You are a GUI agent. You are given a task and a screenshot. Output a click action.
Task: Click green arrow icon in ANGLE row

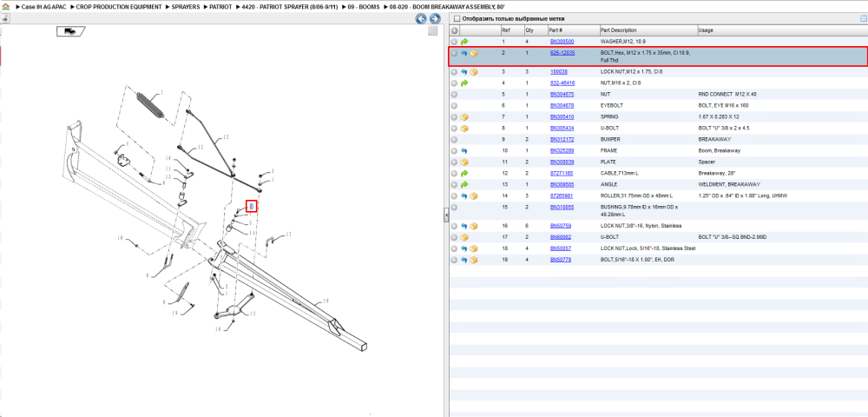464,184
